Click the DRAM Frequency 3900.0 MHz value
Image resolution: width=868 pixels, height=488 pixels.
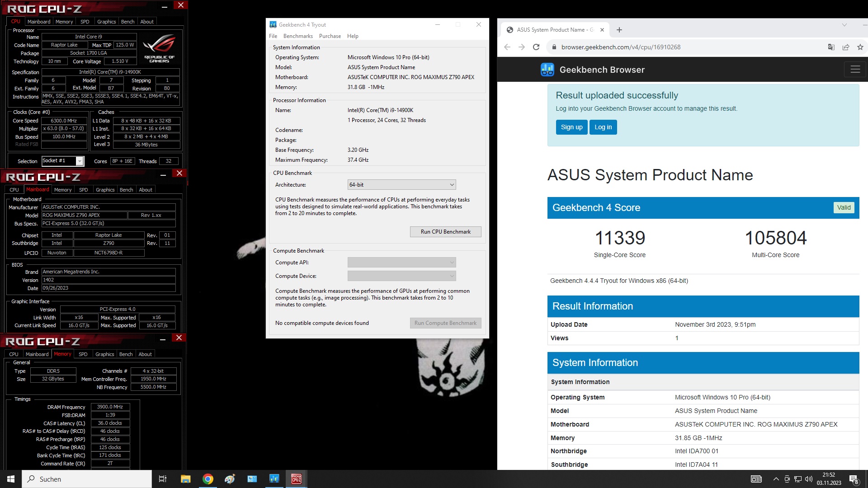(110, 407)
